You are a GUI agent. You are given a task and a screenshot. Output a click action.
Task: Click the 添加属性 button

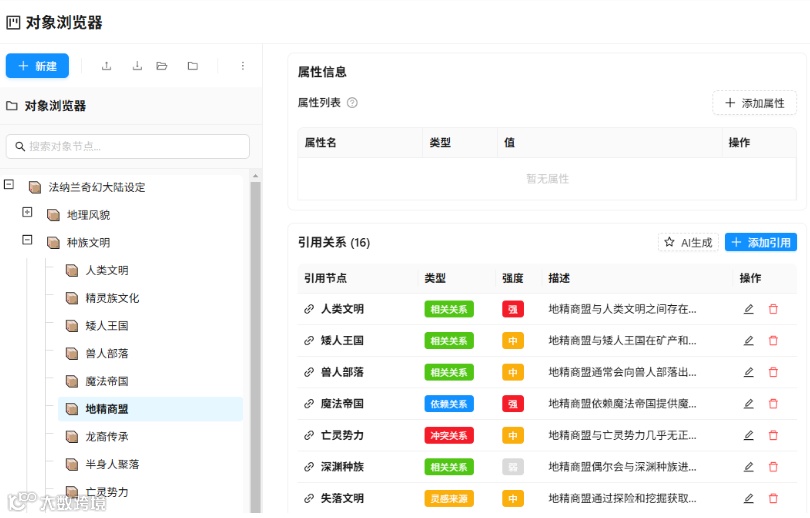click(x=755, y=103)
